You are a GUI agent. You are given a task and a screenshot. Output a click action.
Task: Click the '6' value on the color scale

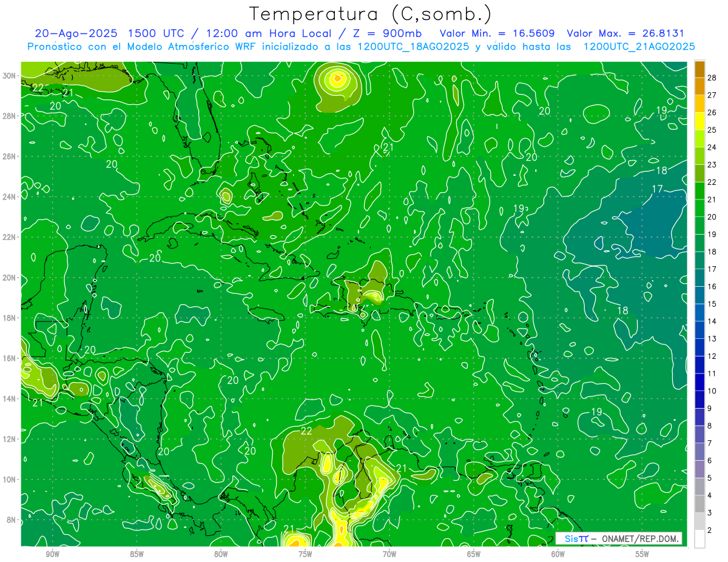click(710, 461)
